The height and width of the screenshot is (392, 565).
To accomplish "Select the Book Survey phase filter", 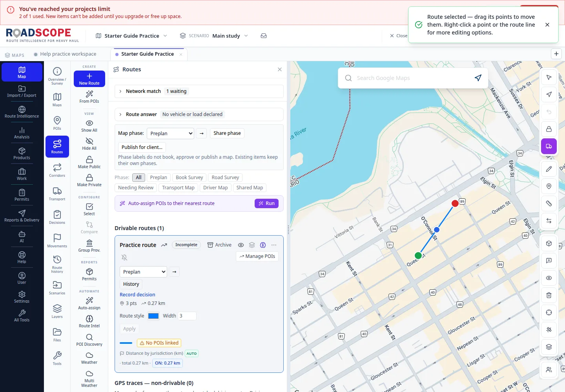I will click(x=190, y=178).
